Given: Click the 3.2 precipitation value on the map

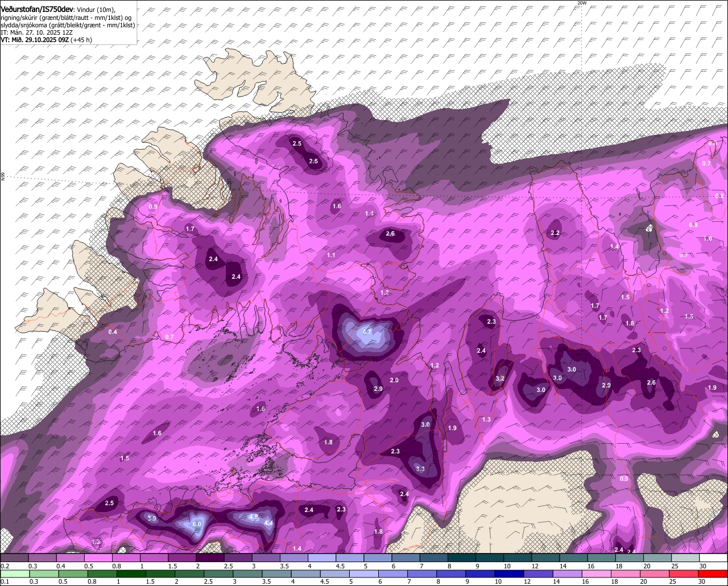Looking at the screenshot, I should click(x=500, y=378).
